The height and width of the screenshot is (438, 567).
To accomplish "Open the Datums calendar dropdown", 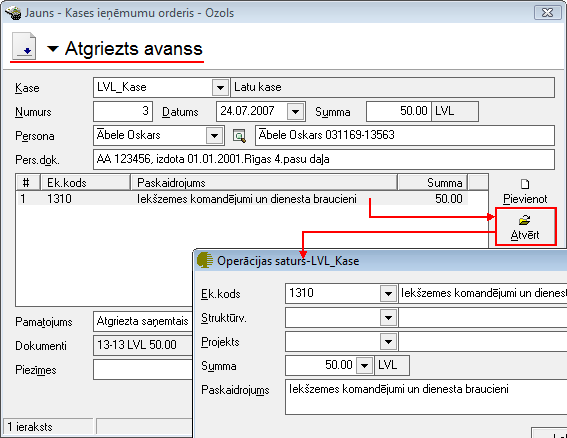I will (295, 111).
